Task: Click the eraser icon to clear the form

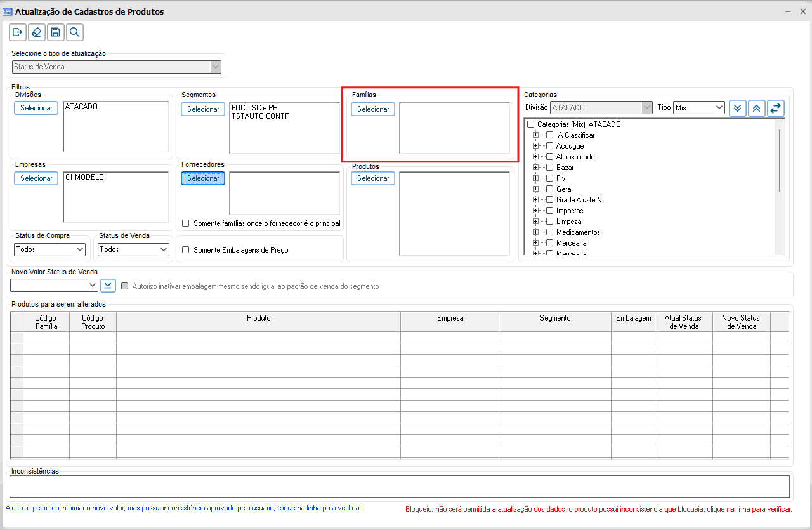Action: (37, 32)
